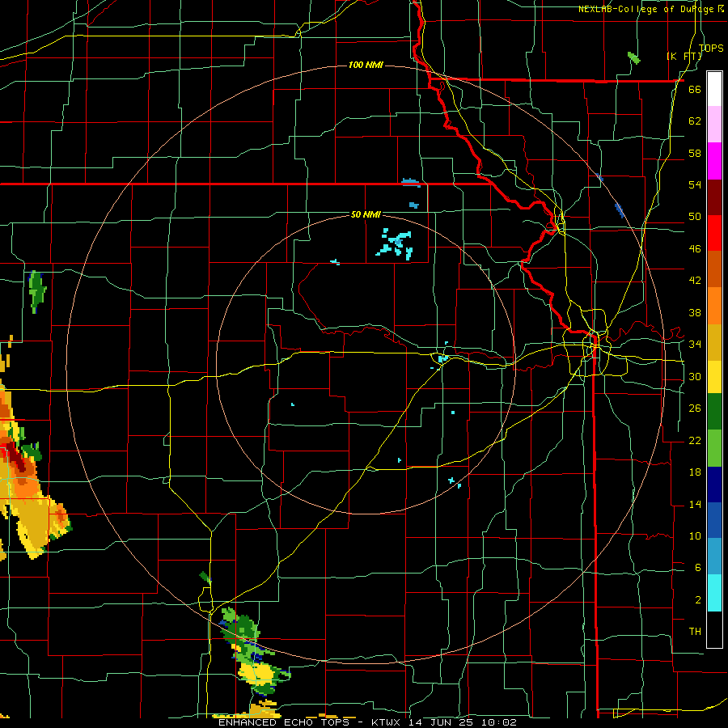The height and width of the screenshot is (728, 728).
Task: Click the legend value 18
Action: pos(695,472)
